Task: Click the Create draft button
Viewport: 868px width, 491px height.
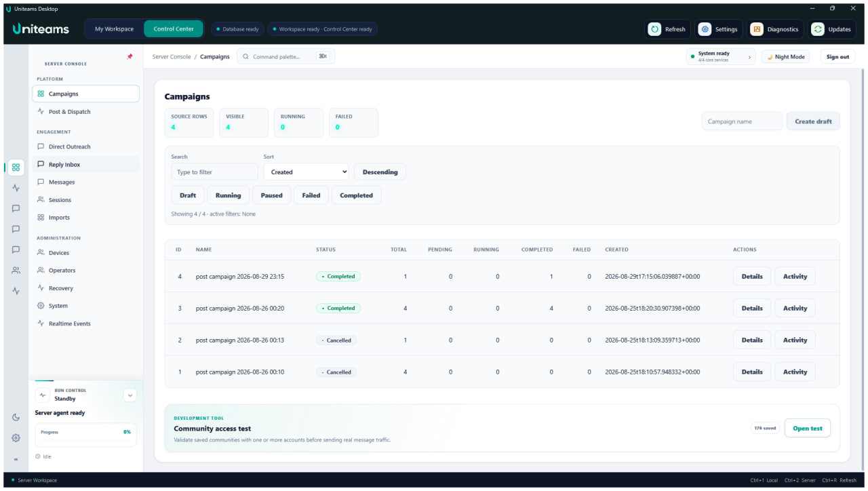Action: coord(813,121)
